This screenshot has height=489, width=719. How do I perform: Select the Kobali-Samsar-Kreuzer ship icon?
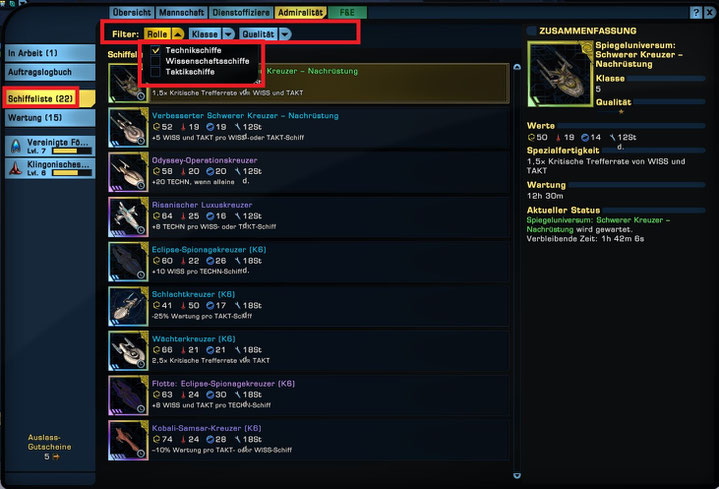tap(128, 440)
